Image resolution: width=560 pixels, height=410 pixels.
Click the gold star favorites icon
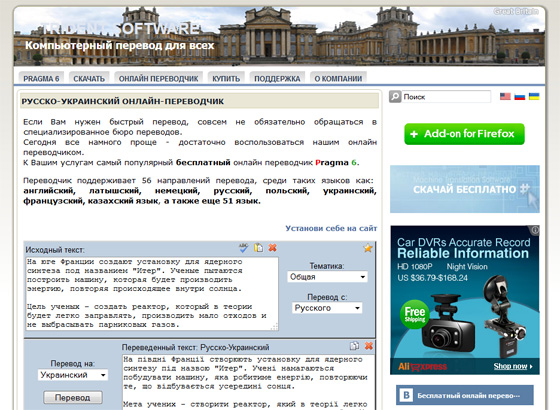(368, 248)
